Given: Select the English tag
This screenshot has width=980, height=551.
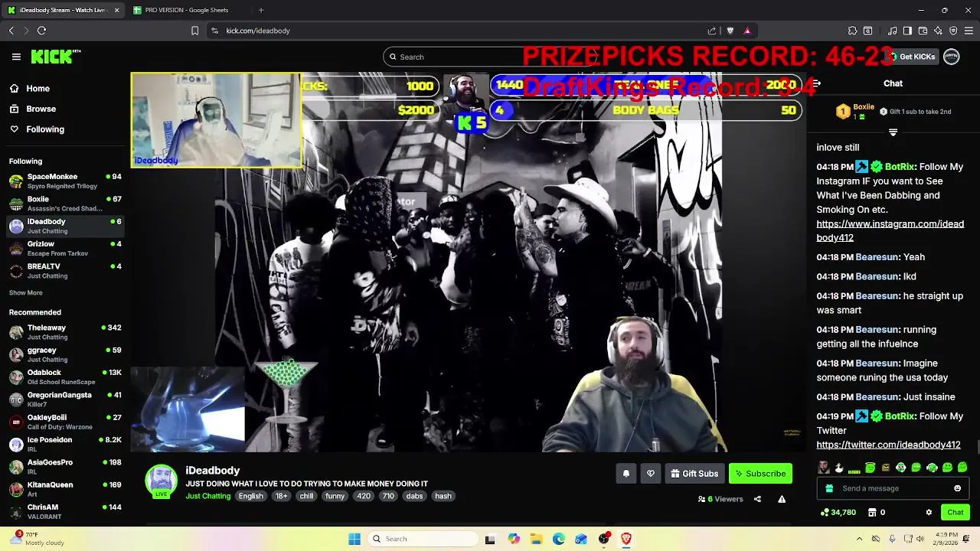Looking at the screenshot, I should click(x=250, y=496).
